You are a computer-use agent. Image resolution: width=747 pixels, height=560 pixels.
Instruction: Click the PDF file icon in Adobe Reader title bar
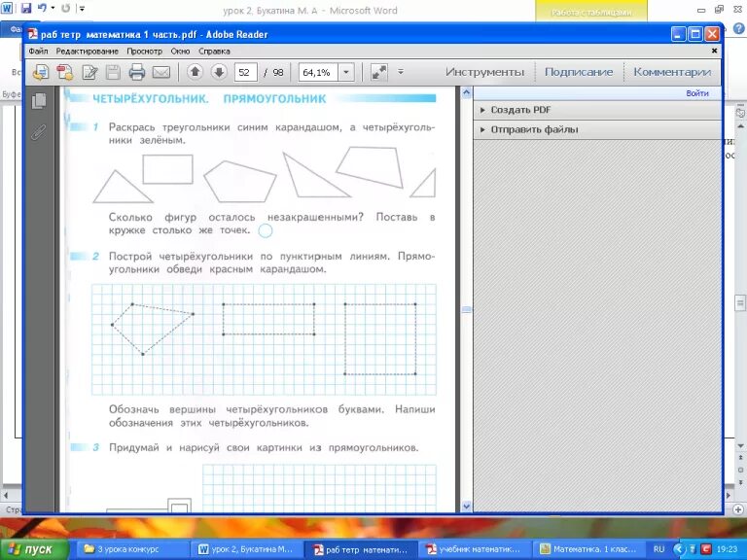[32, 34]
